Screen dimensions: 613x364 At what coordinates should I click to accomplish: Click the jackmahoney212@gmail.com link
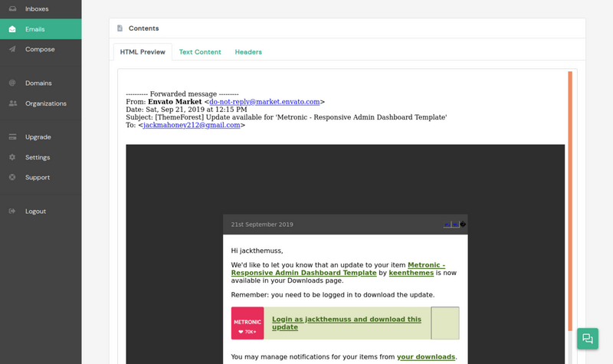[x=192, y=125]
